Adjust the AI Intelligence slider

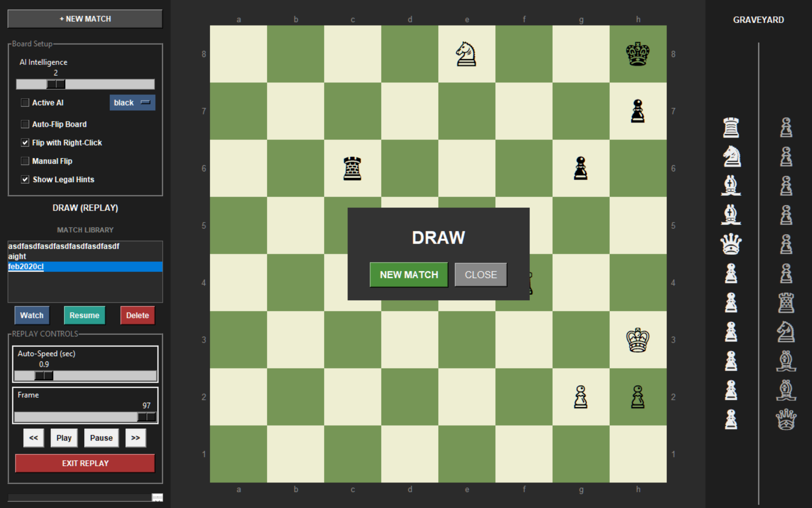point(56,84)
